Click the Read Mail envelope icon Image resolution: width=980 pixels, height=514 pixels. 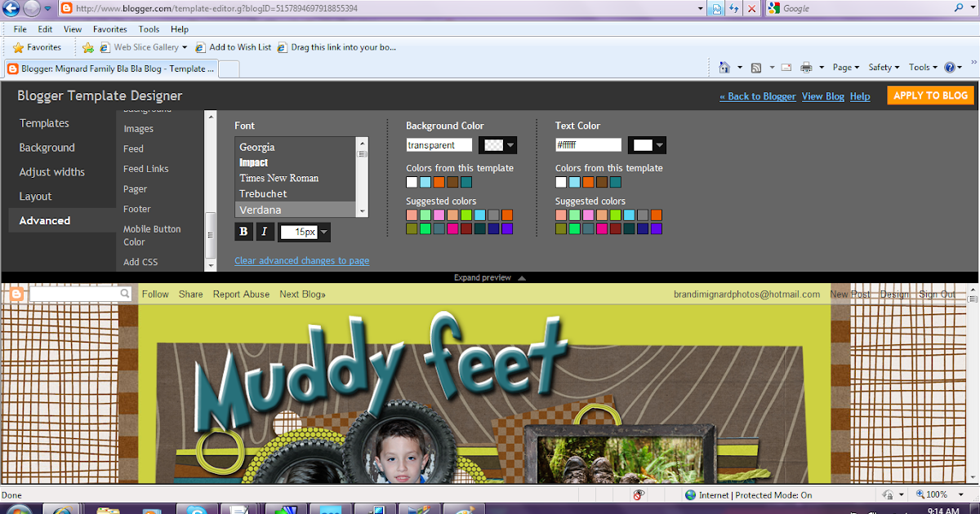pos(786,68)
